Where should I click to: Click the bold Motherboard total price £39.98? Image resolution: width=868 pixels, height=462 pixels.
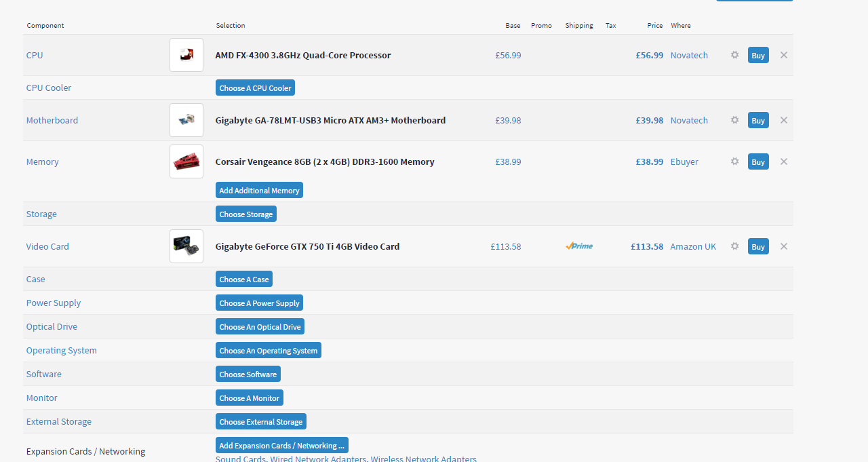[x=650, y=120]
